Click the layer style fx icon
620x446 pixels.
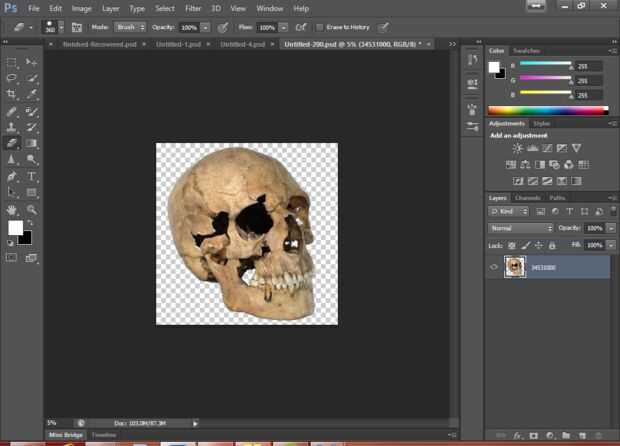[x=519, y=436]
